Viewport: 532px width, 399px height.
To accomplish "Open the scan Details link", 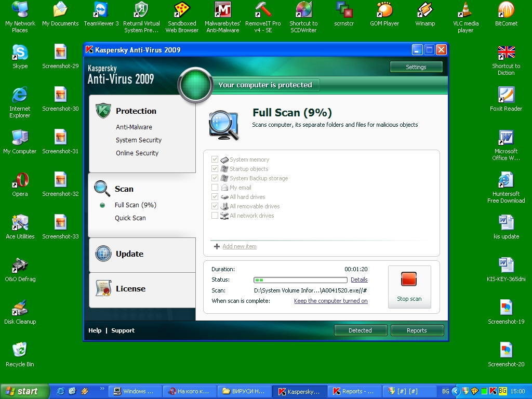I will point(359,280).
